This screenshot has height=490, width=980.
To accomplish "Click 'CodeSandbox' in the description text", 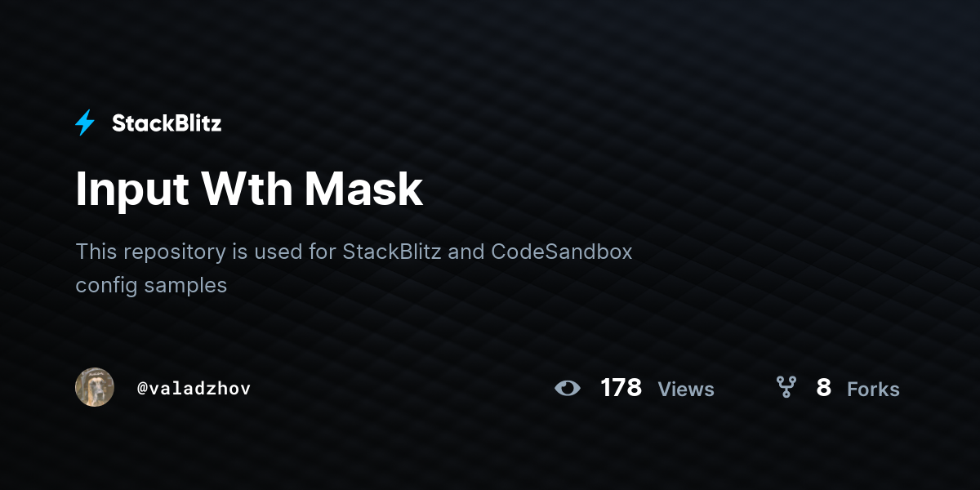I will 562,252.
